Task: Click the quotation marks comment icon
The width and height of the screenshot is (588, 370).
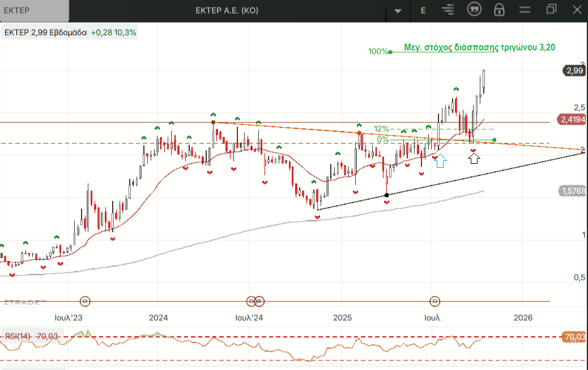Action: 474,10
